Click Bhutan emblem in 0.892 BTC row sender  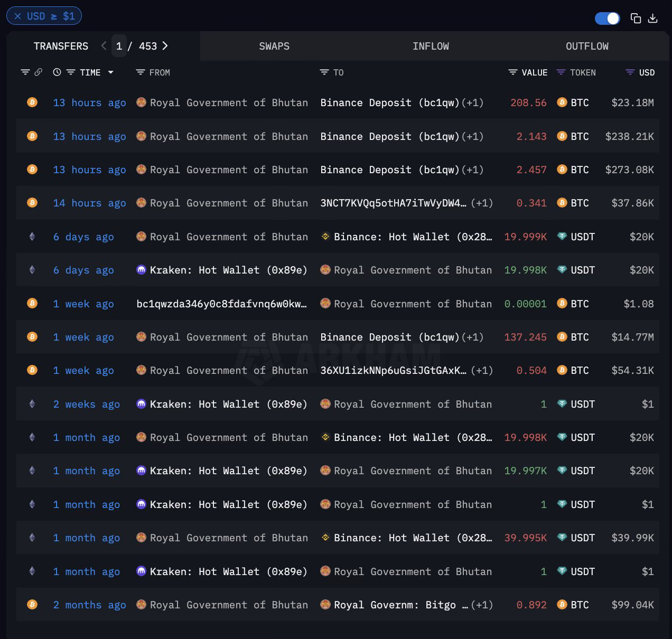coord(141,605)
